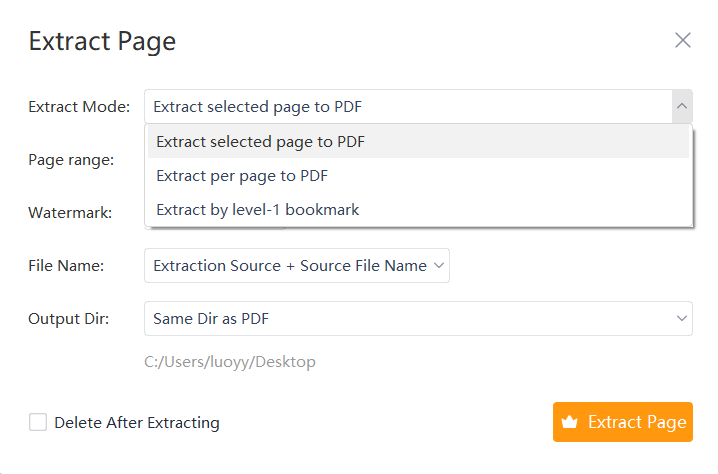The image size is (718, 474).
Task: Click the "Watermark:" label
Action: coord(70,212)
